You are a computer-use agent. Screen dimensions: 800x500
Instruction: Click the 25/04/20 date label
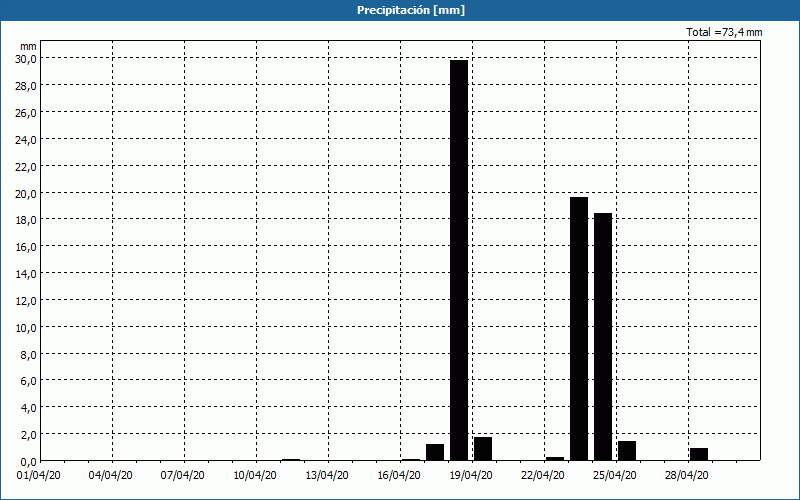(614, 476)
